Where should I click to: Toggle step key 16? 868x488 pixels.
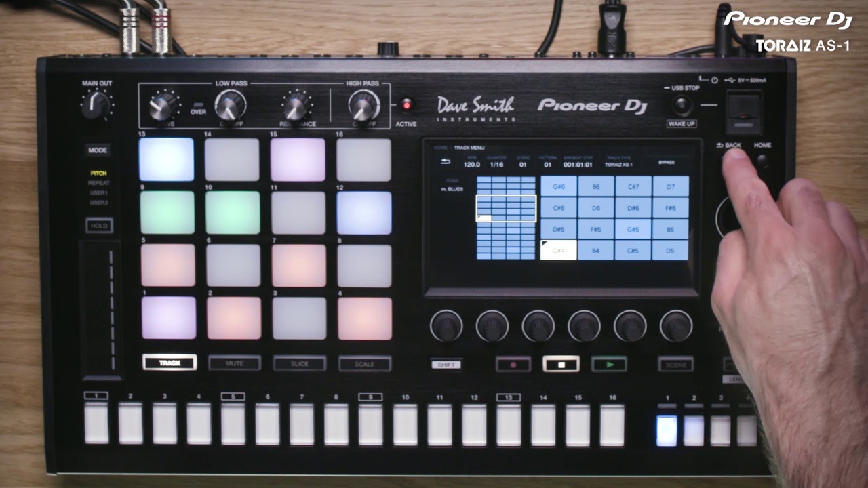point(612,426)
